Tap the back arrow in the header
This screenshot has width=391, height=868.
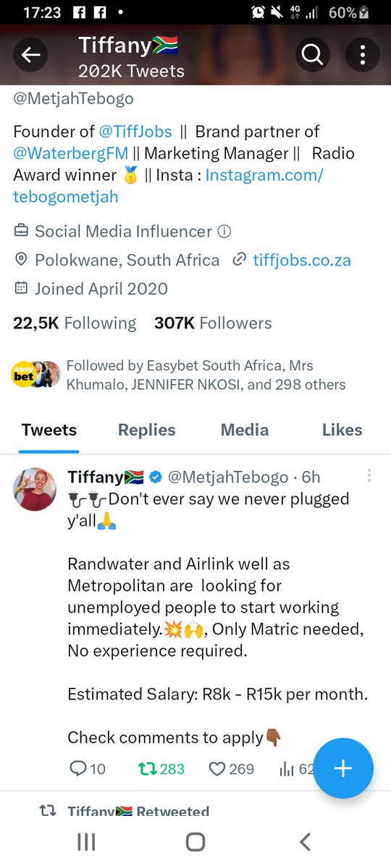pos(30,56)
